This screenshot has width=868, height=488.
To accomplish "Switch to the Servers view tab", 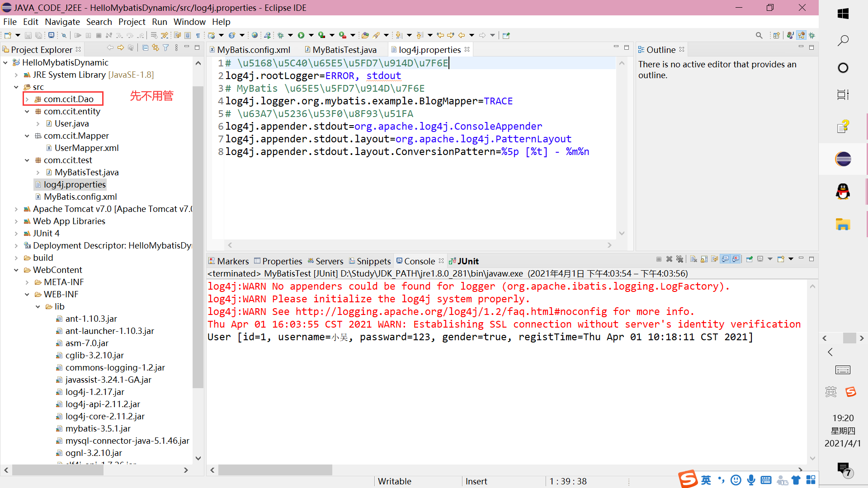I will pos(329,261).
